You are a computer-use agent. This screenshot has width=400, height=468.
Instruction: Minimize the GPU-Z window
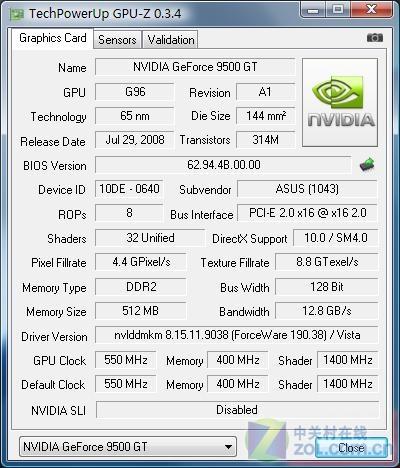[313, 10]
